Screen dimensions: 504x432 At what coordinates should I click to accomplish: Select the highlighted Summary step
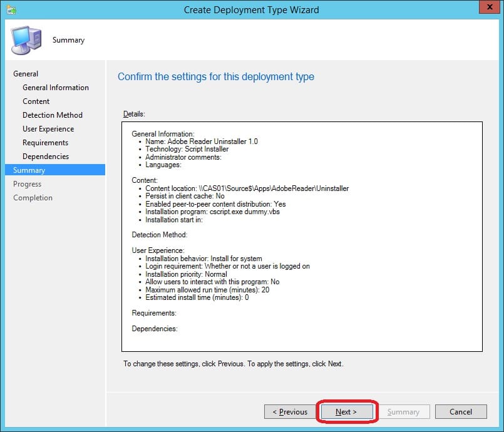point(55,170)
